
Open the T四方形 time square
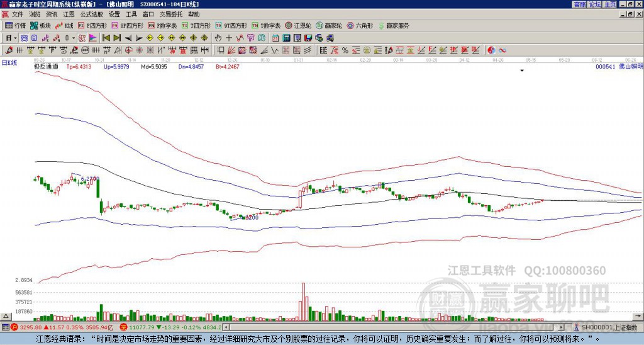196,25
